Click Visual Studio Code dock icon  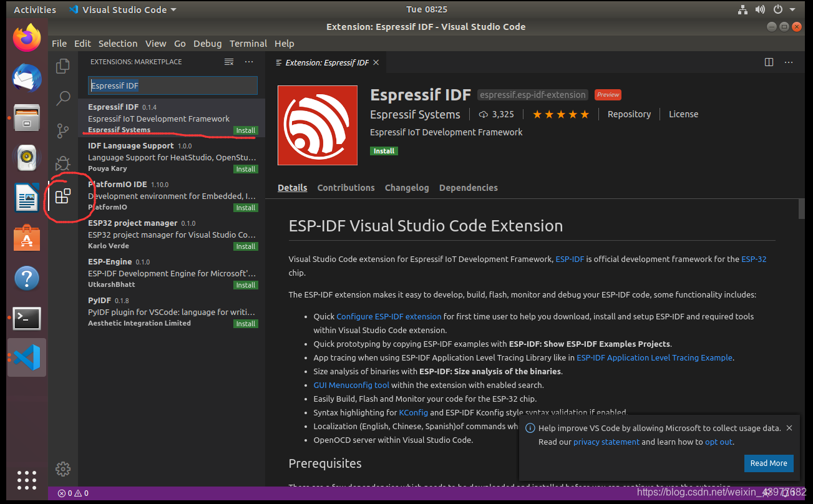point(27,357)
